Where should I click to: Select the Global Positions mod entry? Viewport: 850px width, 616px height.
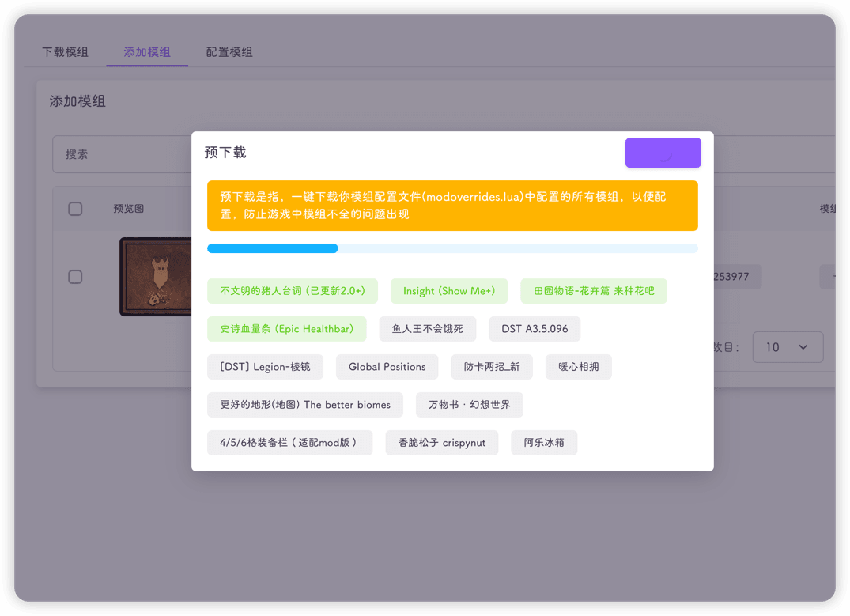click(387, 367)
